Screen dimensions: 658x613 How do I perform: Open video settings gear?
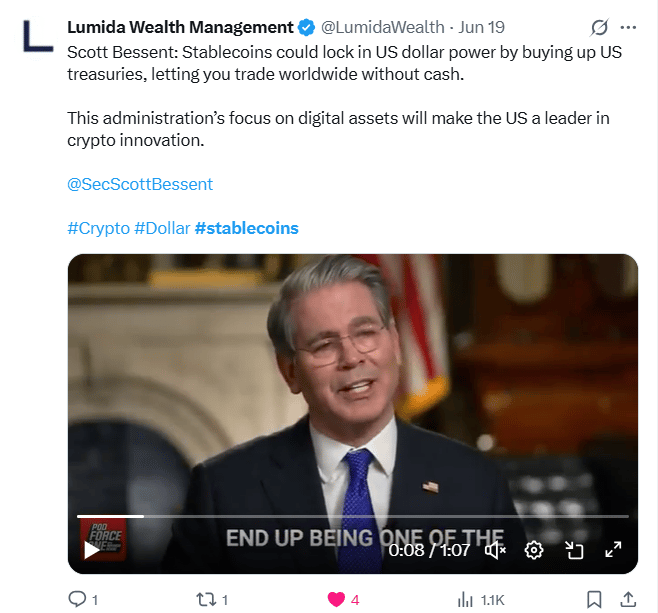pyautogui.click(x=534, y=550)
